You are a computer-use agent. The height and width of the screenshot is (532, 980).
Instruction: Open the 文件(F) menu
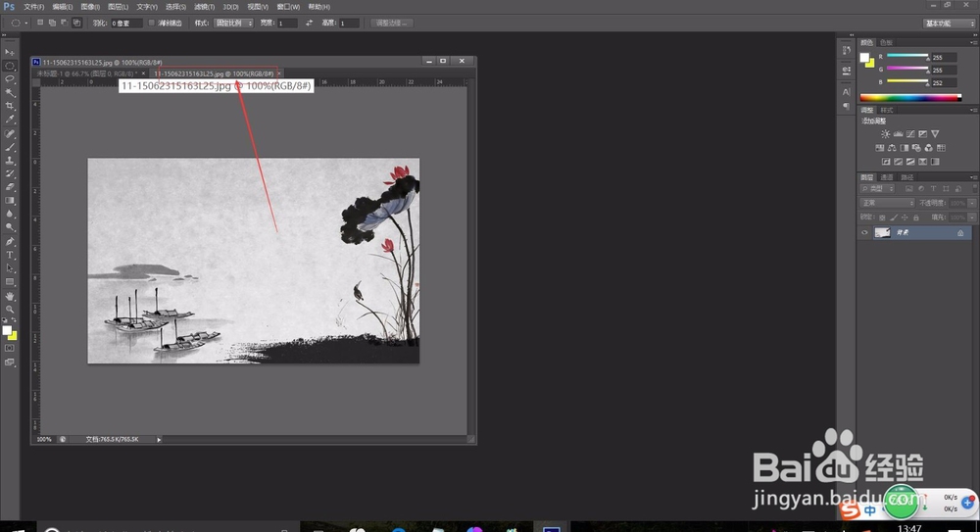[x=33, y=7]
